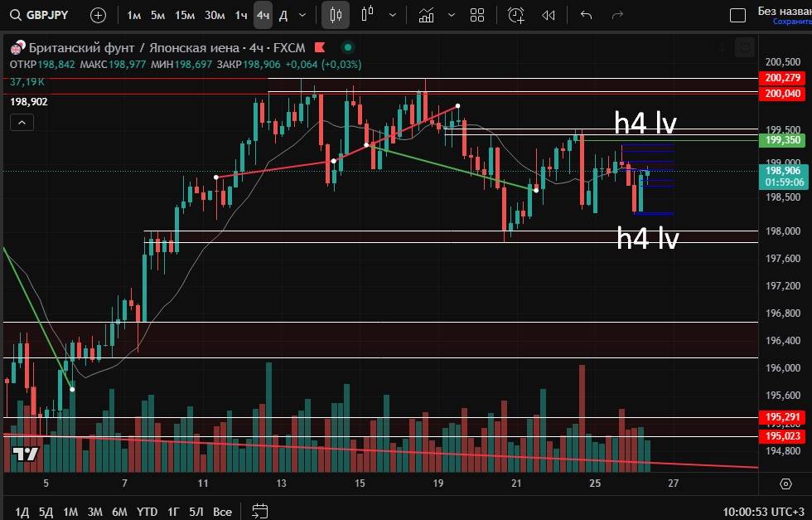
Task: Start bar replay rewind icon
Action: click(x=549, y=15)
